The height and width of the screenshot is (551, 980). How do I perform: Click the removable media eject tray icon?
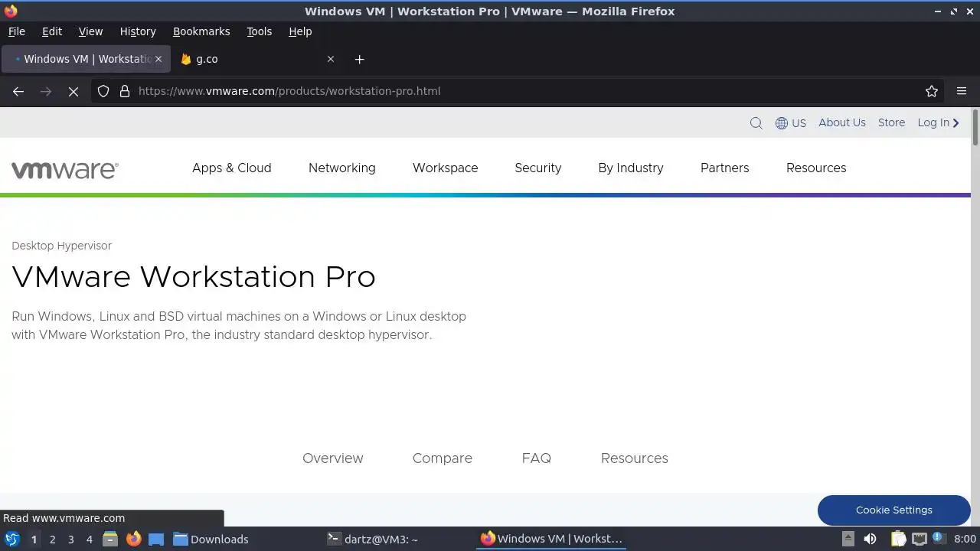(848, 539)
